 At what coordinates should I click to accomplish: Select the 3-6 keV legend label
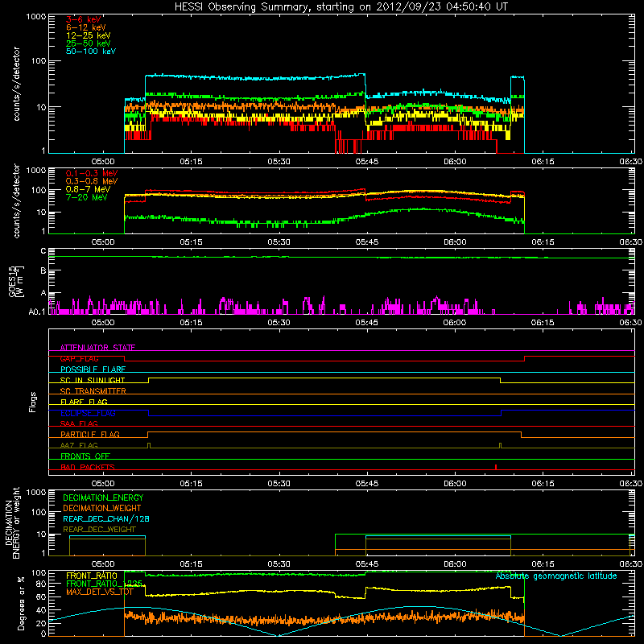84,19
